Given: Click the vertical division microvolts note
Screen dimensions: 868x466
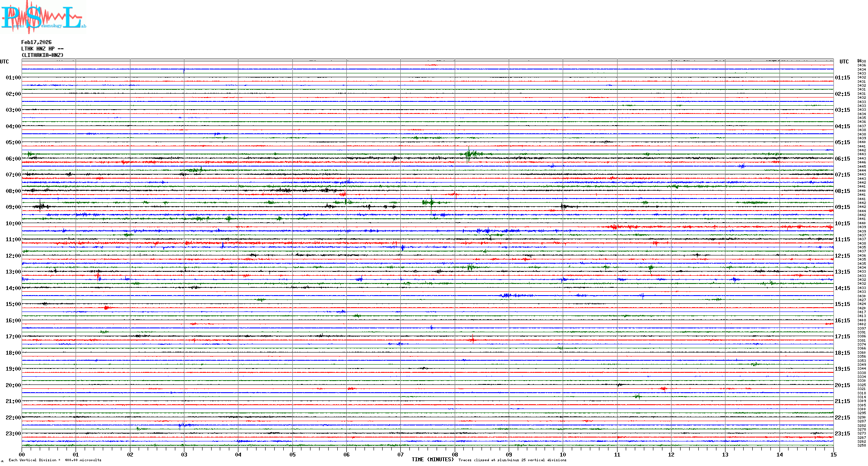Looking at the screenshot, I should [55, 460].
